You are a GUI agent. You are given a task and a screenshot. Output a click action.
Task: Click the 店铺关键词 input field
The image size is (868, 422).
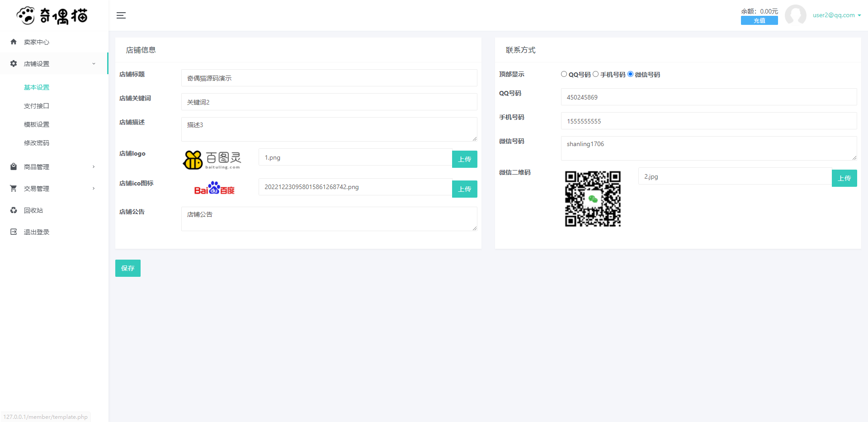(329, 102)
